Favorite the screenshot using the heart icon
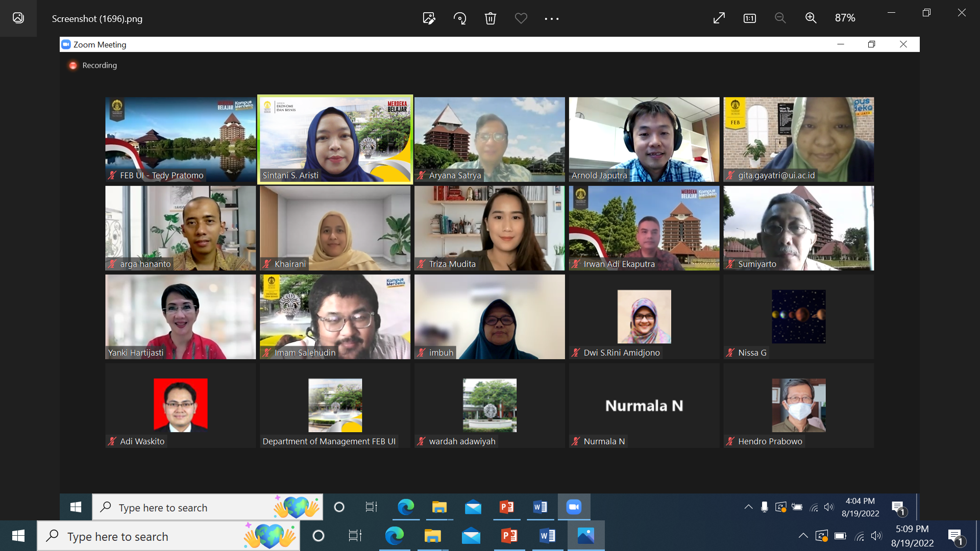This screenshot has width=980, height=551. [x=521, y=18]
